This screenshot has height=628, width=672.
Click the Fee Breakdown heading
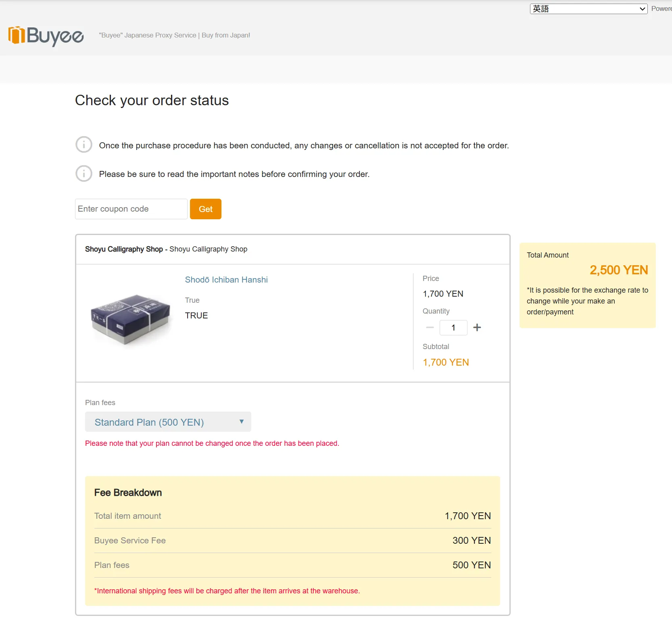click(x=128, y=493)
